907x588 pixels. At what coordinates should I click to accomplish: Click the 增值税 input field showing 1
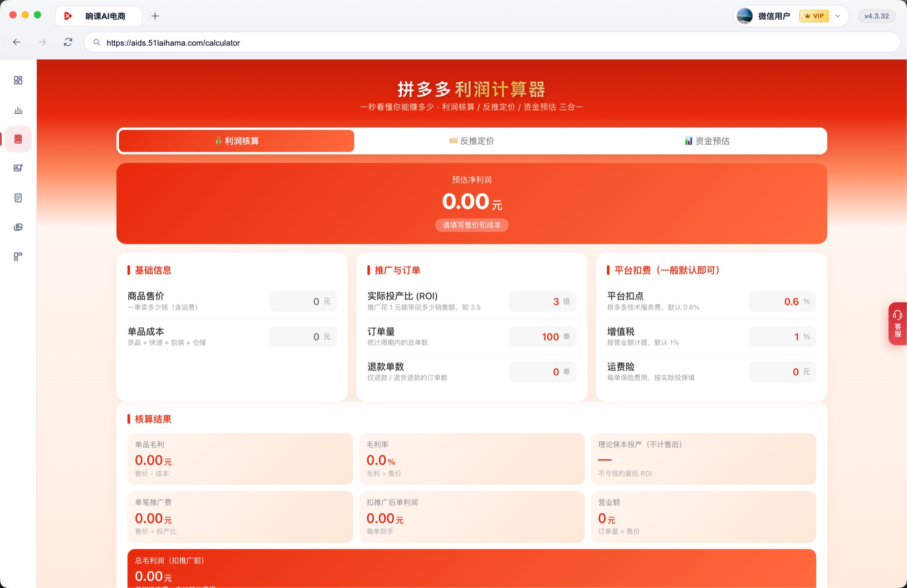tap(782, 337)
